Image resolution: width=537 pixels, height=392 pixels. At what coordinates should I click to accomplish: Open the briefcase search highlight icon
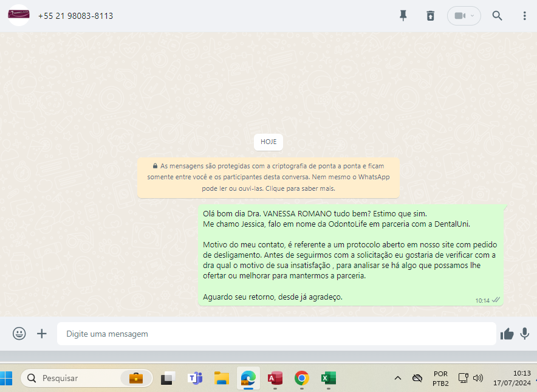click(136, 378)
